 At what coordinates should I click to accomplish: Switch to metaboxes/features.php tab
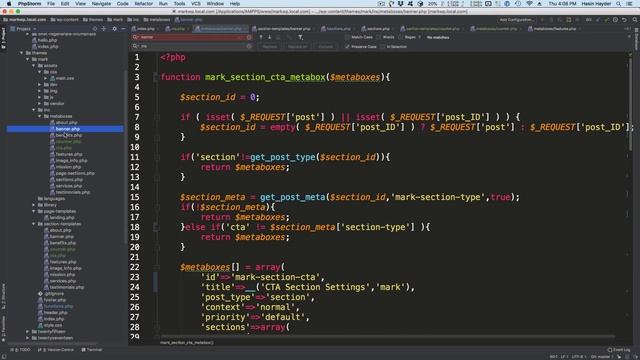pyautogui.click(x=555, y=29)
